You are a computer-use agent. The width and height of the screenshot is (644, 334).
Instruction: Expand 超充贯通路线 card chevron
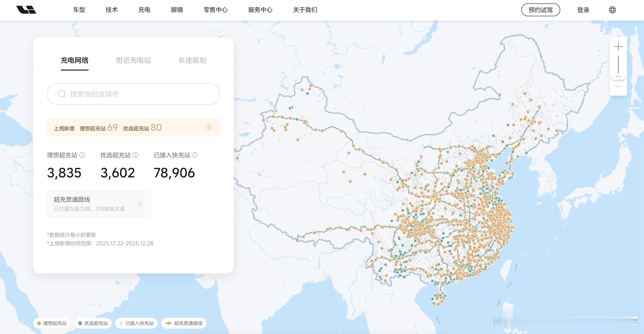click(140, 204)
